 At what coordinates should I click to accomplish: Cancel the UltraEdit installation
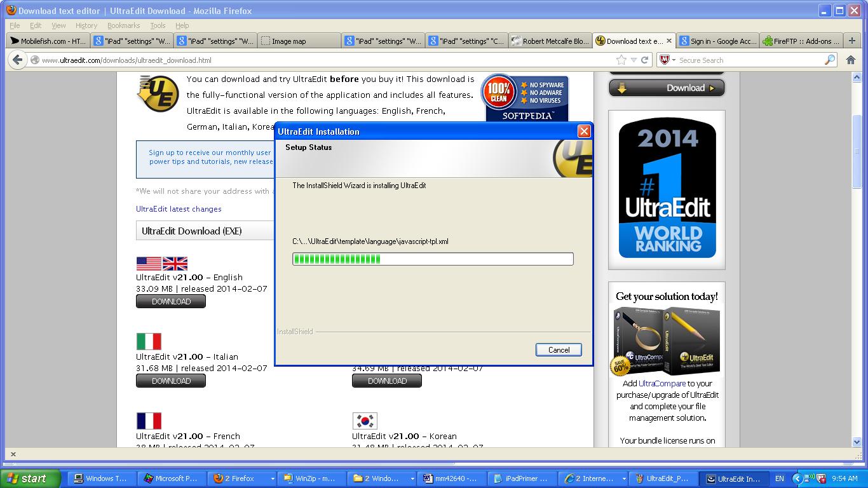coord(559,349)
